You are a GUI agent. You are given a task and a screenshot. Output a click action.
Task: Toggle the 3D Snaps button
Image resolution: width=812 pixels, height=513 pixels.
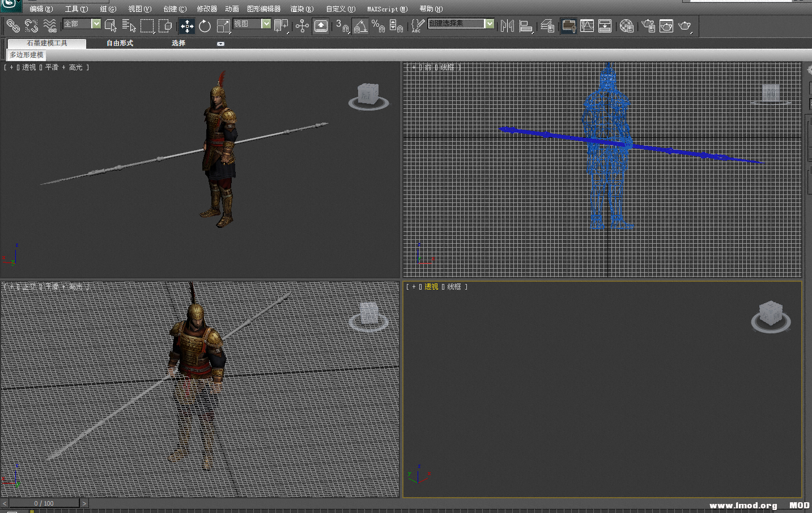tap(342, 26)
